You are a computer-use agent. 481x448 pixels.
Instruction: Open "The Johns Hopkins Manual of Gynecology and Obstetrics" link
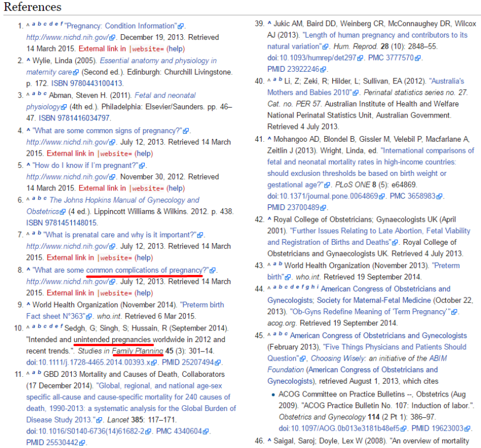(x=113, y=206)
